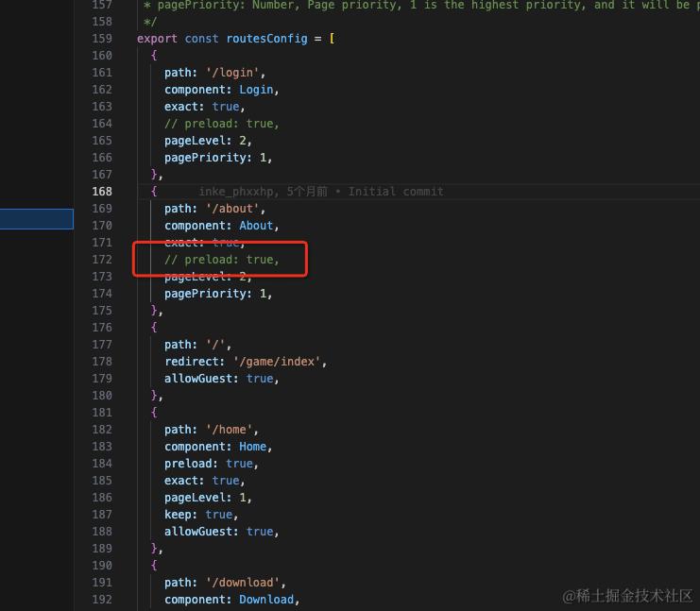Click the "pagePriority: 1," text on line 166
The height and width of the screenshot is (611, 700).
pyautogui.click(x=218, y=158)
